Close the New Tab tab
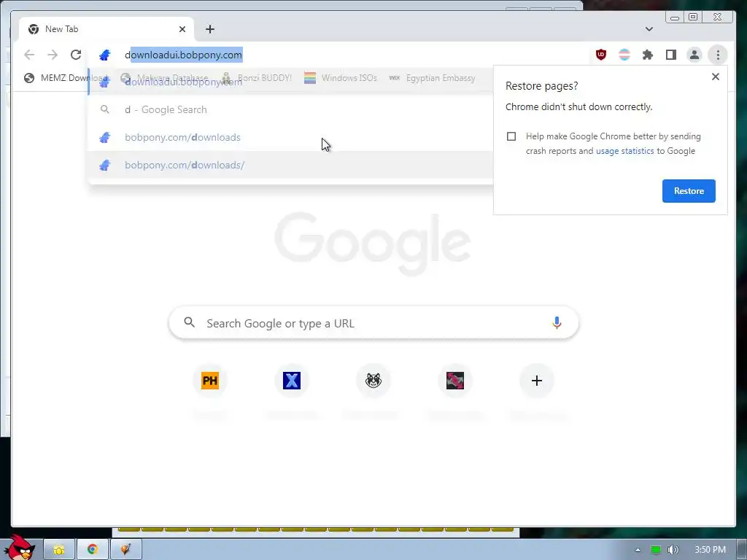747x560 pixels. click(x=182, y=29)
